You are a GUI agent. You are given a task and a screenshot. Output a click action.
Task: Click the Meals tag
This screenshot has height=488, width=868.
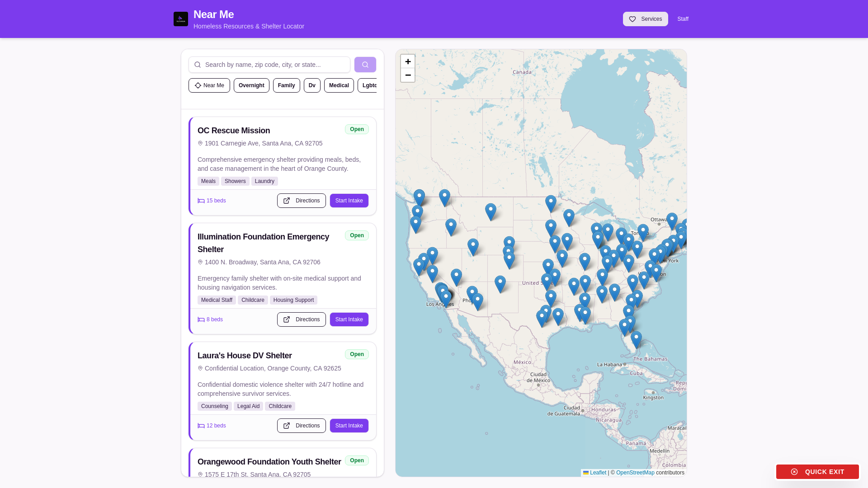point(208,181)
